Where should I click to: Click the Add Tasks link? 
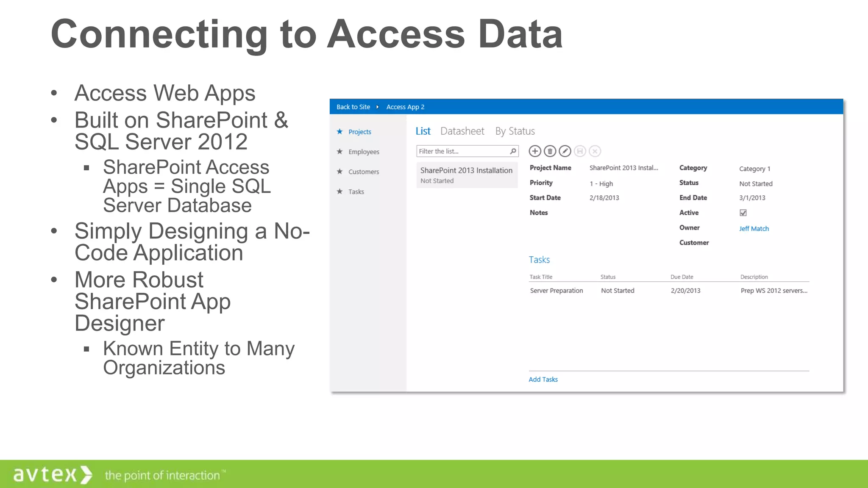(543, 379)
